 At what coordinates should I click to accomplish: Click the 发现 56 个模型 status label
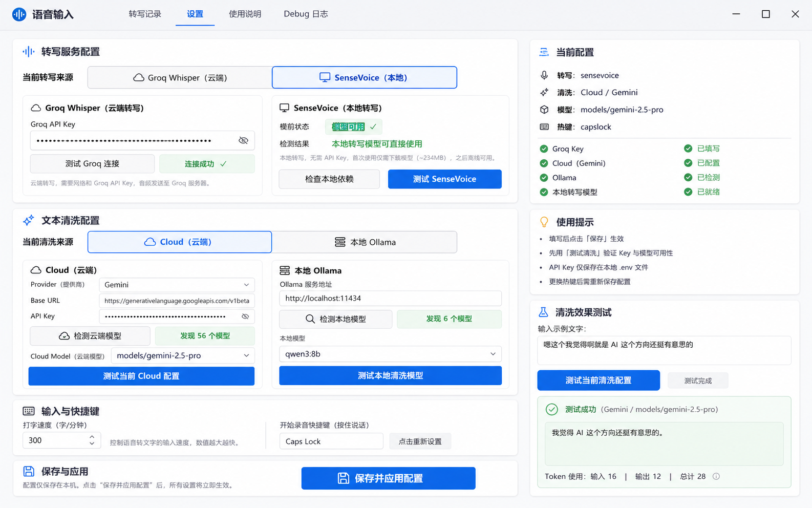tap(205, 336)
